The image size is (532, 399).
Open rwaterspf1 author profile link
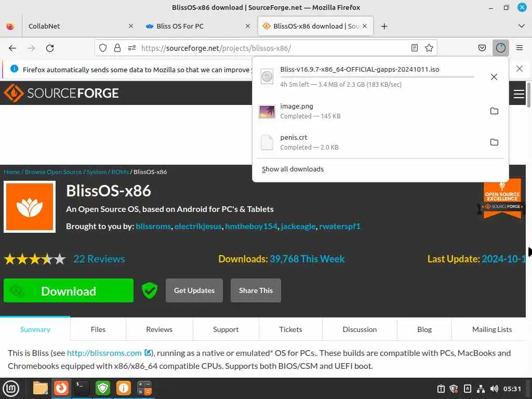(x=340, y=227)
